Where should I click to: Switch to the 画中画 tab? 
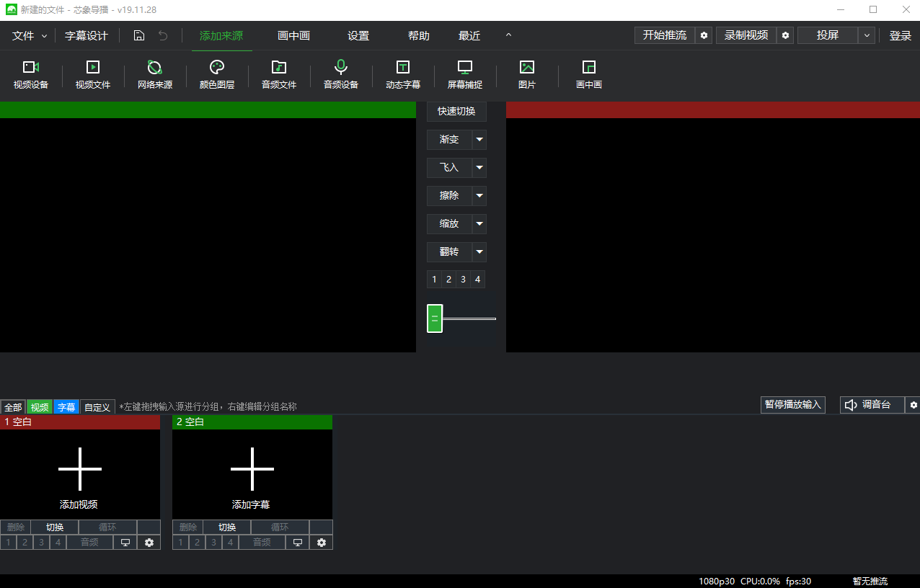coord(293,36)
